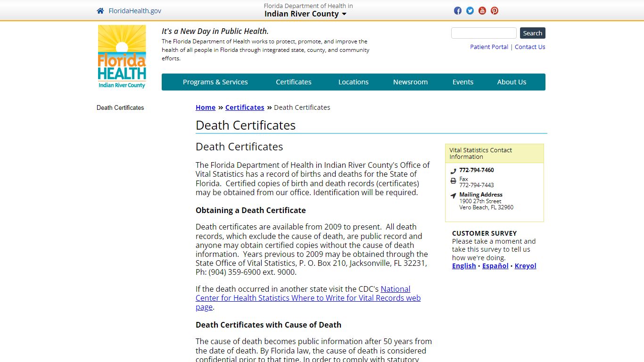Screen dimensions: 644x362
Task: Click the Search button
Action: [533, 33]
